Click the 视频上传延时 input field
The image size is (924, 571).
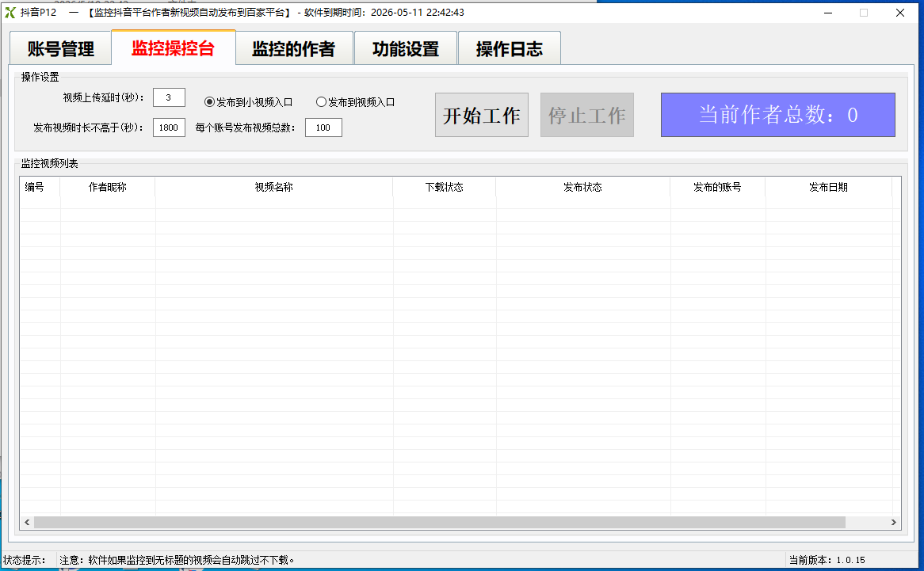pos(169,97)
